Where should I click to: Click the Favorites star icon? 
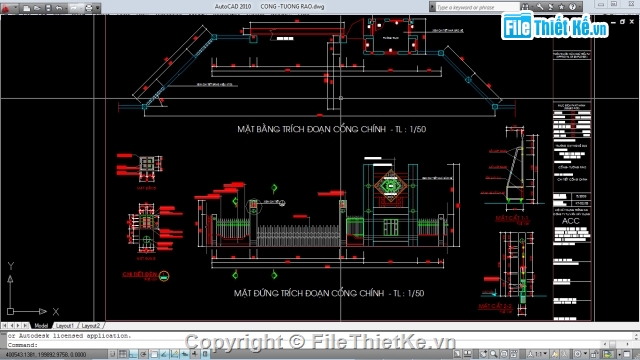pos(562,7)
